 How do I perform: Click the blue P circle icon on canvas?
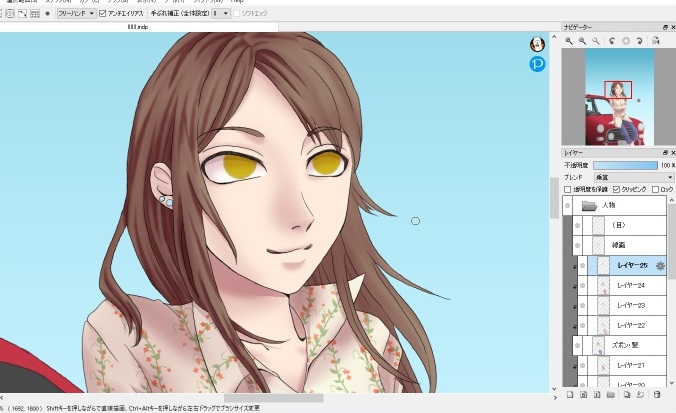[537, 64]
